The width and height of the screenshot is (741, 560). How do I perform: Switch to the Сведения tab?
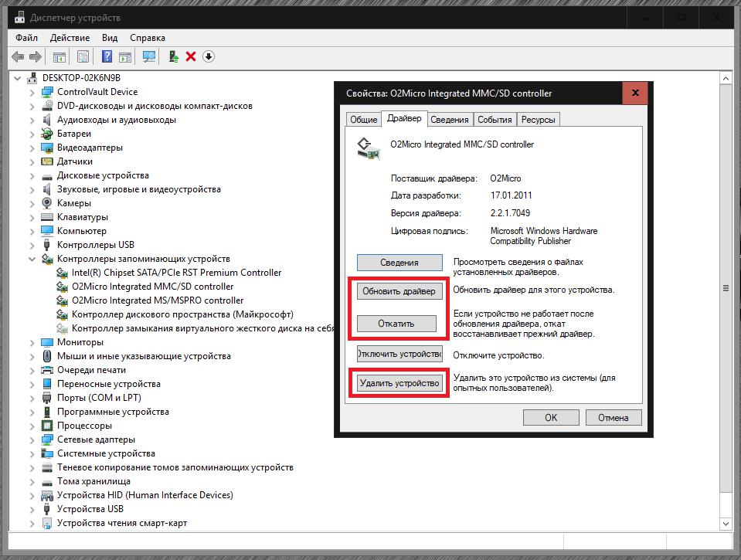[449, 120]
